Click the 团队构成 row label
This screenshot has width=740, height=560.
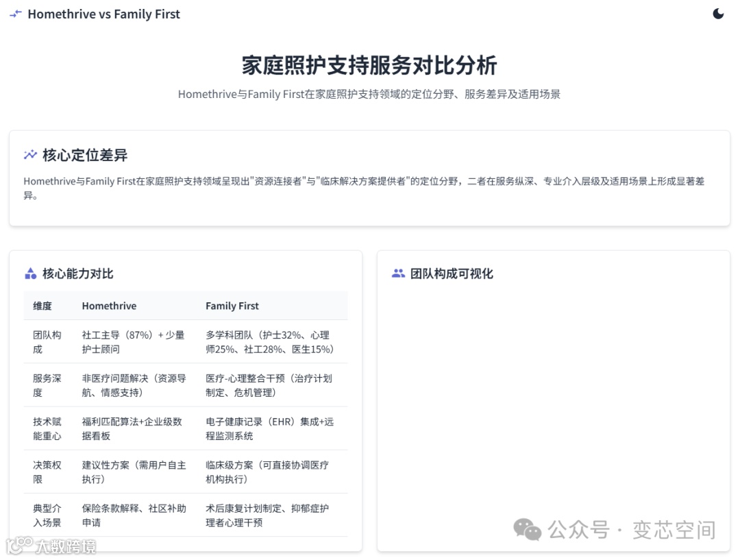tap(47, 342)
